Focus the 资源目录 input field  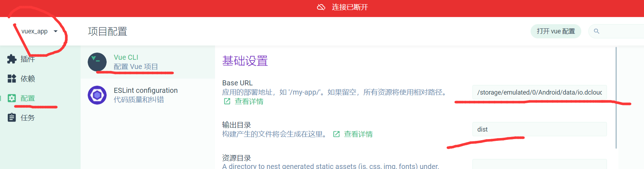pos(540,164)
